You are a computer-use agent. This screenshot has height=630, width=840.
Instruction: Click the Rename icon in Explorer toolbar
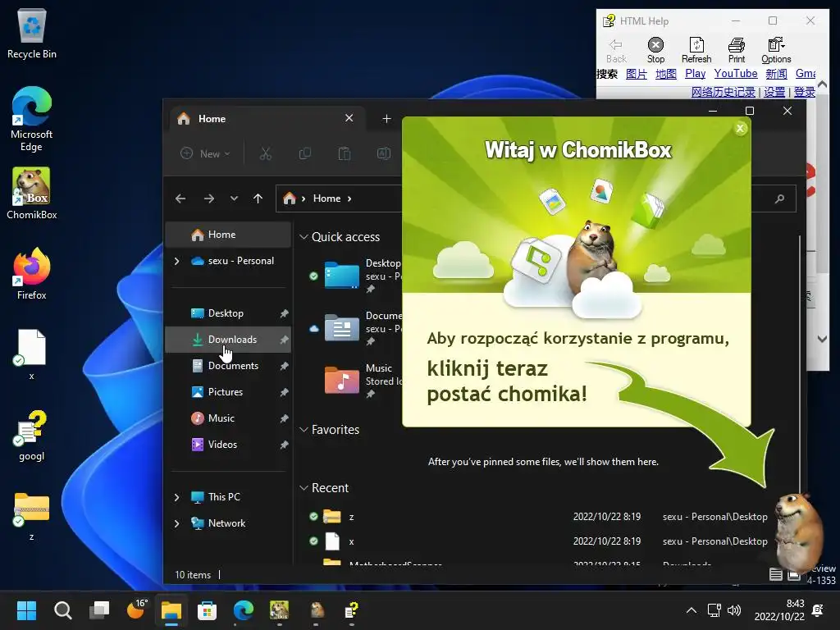(384, 153)
